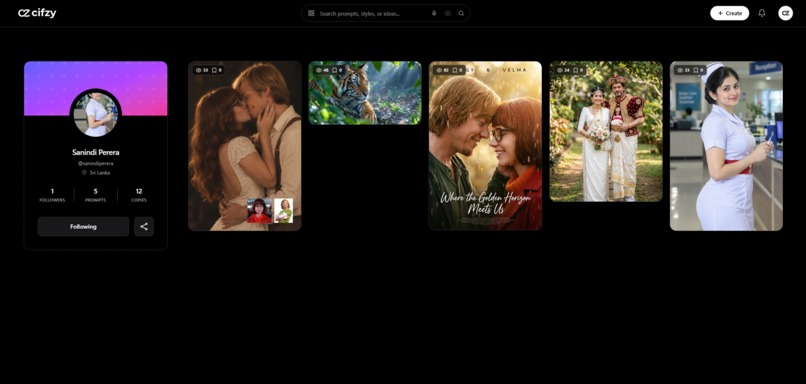Select the handle @sanindiperera
Screen dimensions: 806x384
click(96, 163)
